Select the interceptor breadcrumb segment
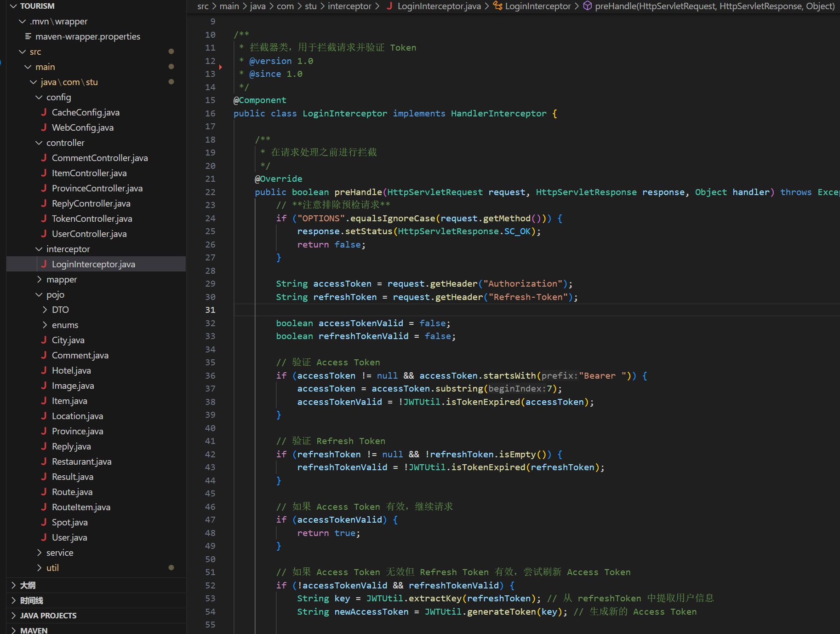The width and height of the screenshot is (840, 634). coord(349,6)
